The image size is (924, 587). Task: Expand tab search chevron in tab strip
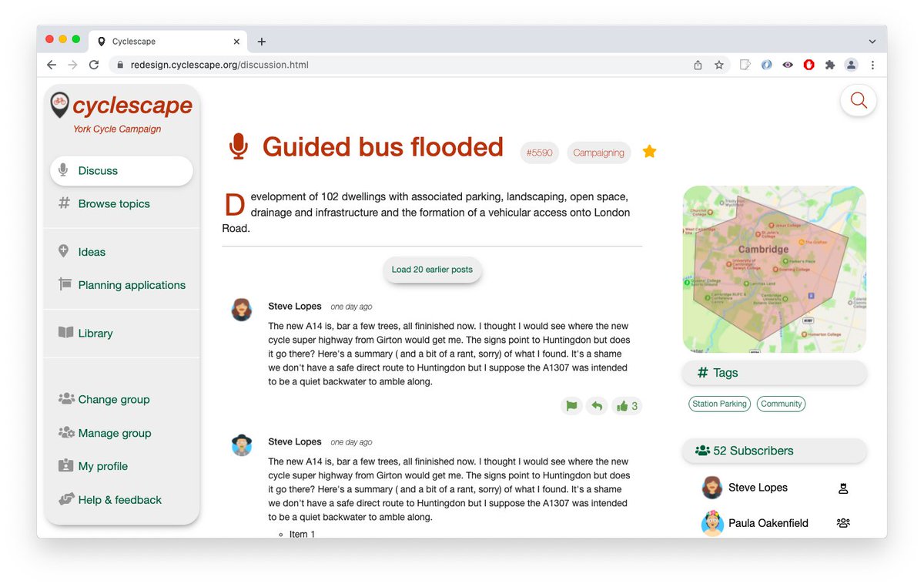[872, 42]
